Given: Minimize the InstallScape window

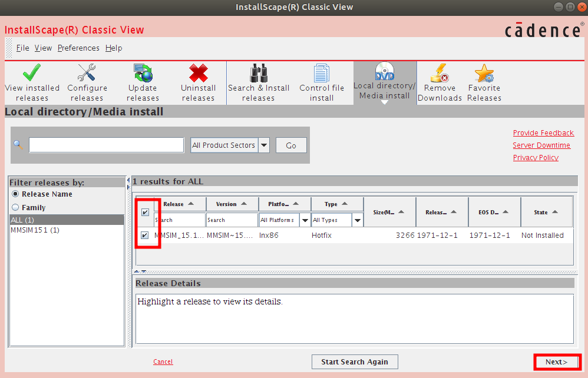Looking at the screenshot, I should tap(559, 7).
